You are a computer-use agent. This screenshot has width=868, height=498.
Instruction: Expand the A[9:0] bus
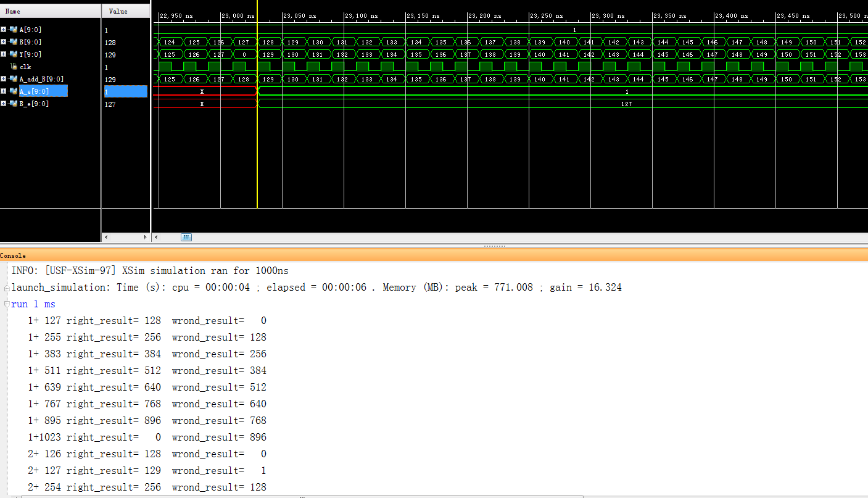(x=4, y=30)
